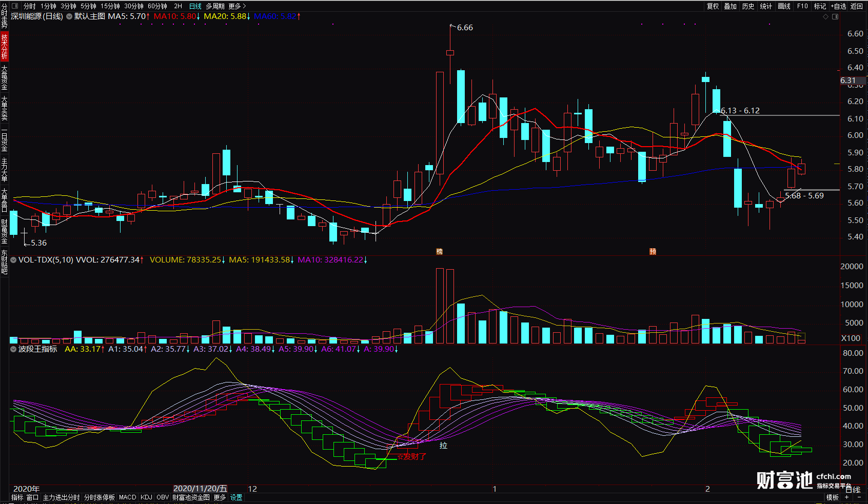This screenshot has width=868, height=504.
Task: Click the MA60: 5.82 value label
Action: point(277,16)
